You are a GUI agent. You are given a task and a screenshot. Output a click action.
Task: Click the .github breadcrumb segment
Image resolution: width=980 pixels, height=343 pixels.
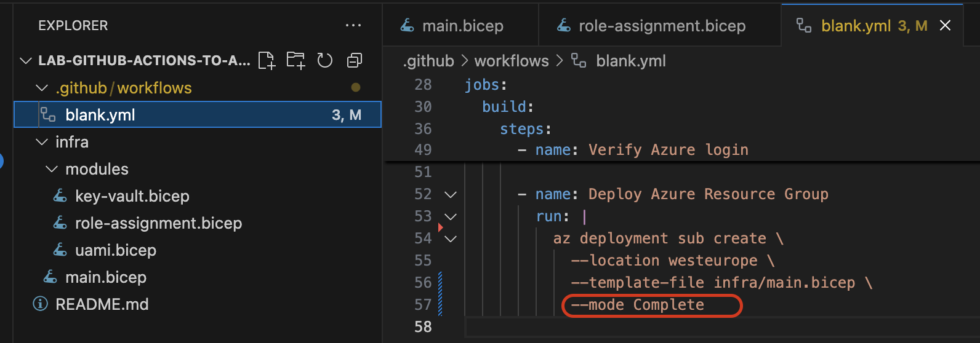point(428,61)
